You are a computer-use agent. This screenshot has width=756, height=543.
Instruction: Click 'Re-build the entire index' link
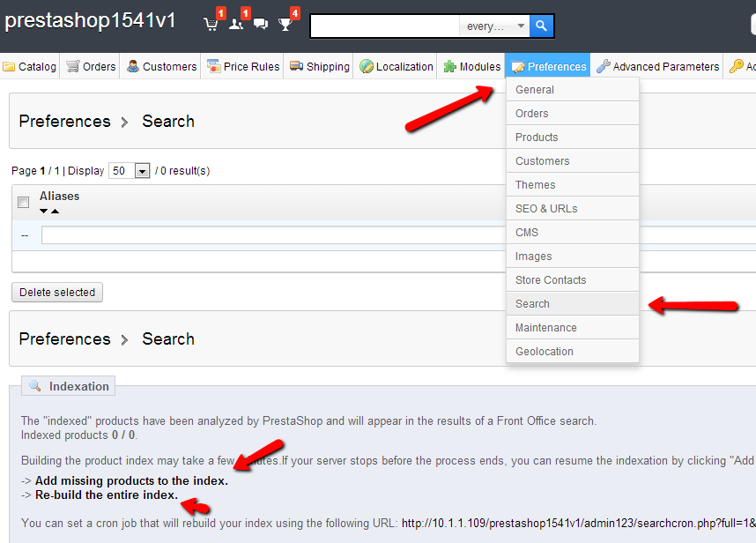pyautogui.click(x=106, y=495)
